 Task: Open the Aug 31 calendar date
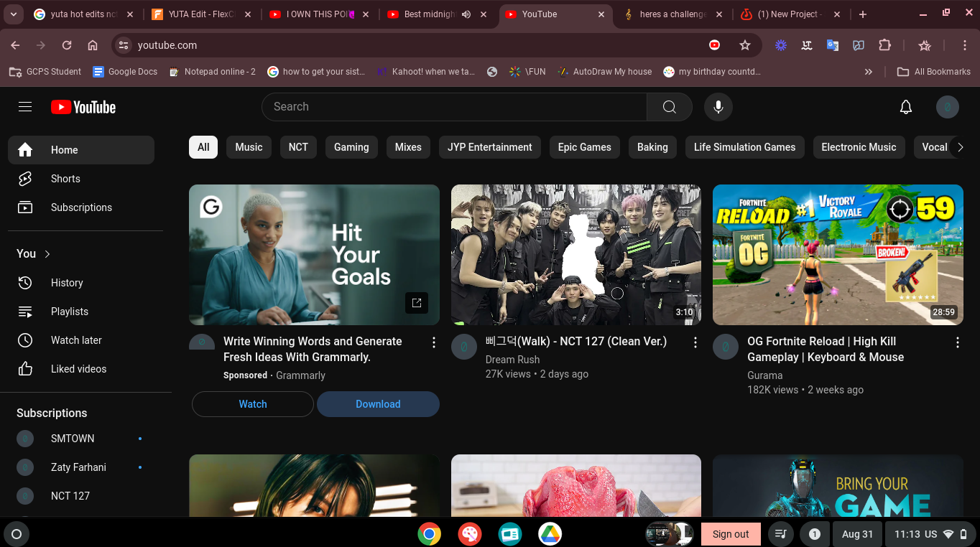point(857,534)
